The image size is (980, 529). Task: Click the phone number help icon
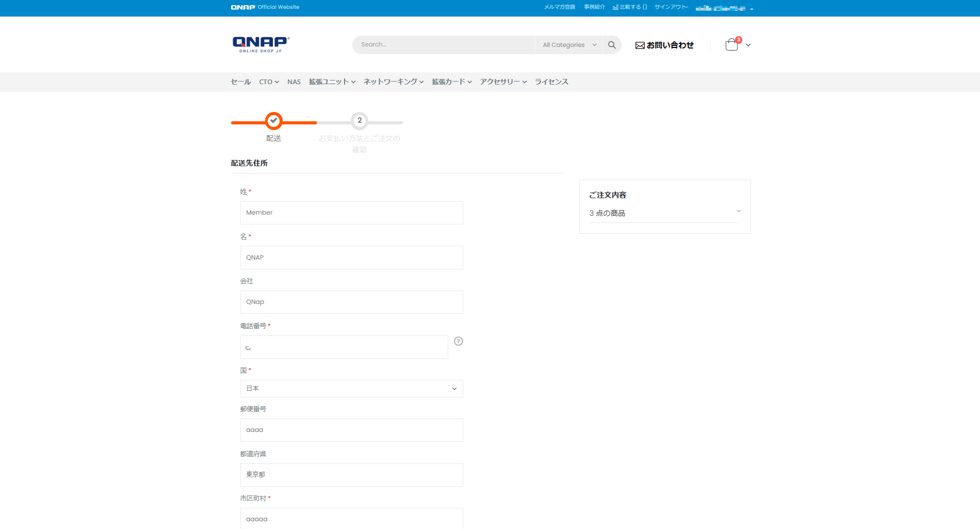(x=458, y=341)
